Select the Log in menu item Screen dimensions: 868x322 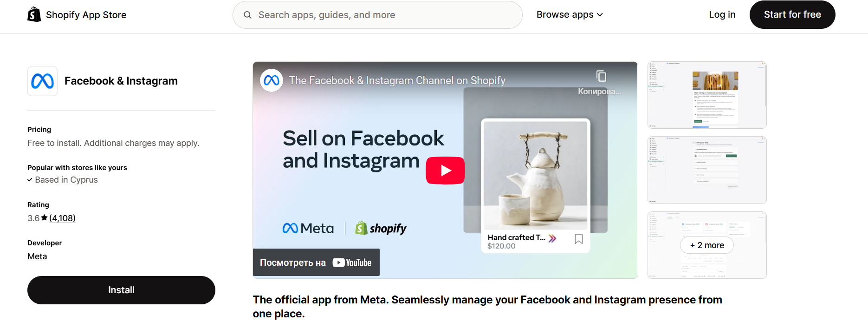pyautogui.click(x=722, y=14)
